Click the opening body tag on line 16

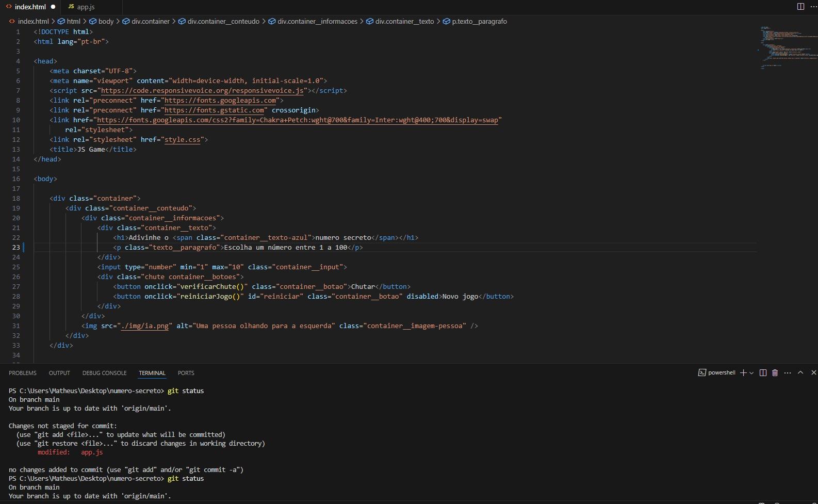point(45,178)
